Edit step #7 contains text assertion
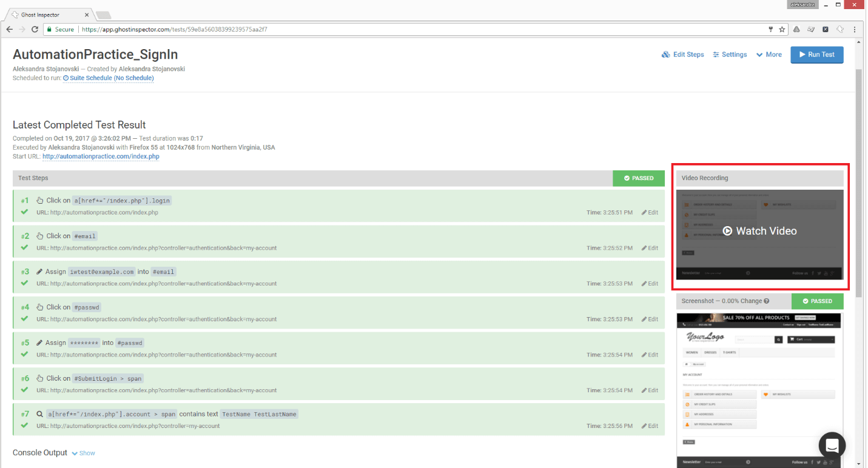The width and height of the screenshot is (868, 468). (650, 426)
